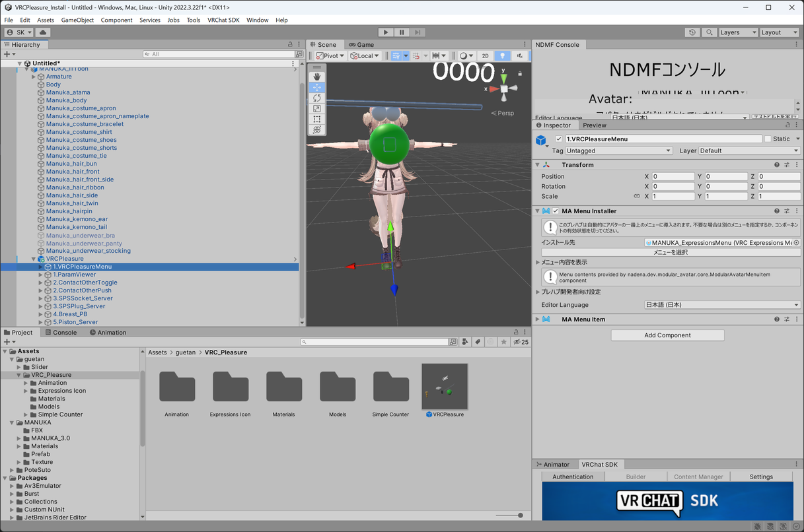The image size is (804, 532).
Task: Open the GameObject menu
Action: 77,20
